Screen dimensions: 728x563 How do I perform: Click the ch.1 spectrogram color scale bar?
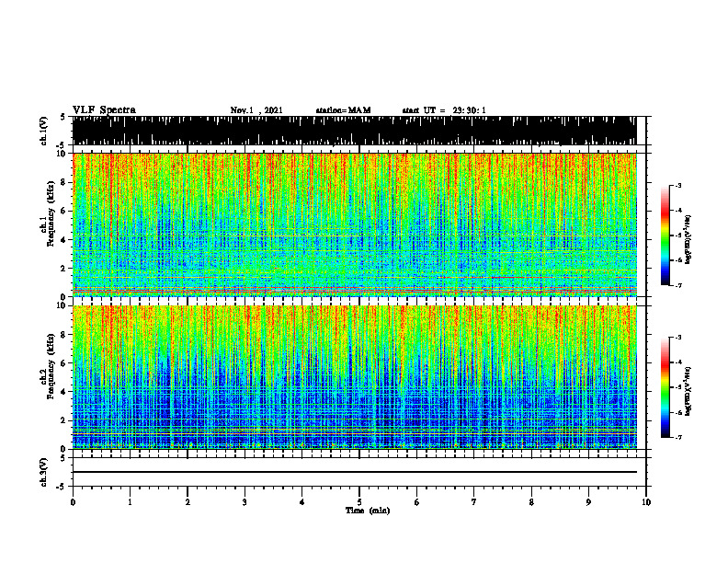click(x=665, y=236)
